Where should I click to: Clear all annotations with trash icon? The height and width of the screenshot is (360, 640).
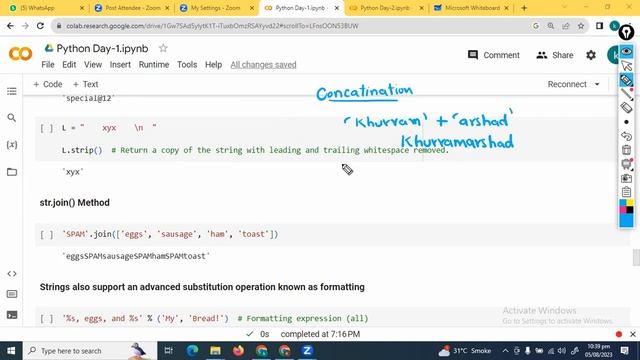(x=627, y=150)
